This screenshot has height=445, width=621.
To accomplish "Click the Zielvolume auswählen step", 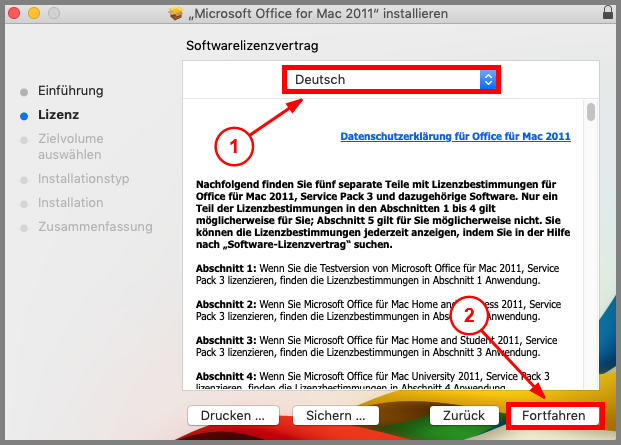I will 70,146.
